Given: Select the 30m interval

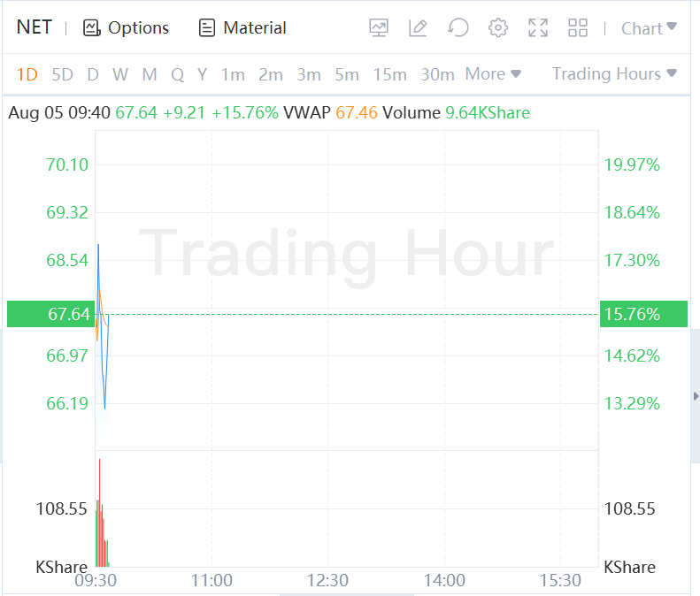Looking at the screenshot, I should (x=437, y=74).
